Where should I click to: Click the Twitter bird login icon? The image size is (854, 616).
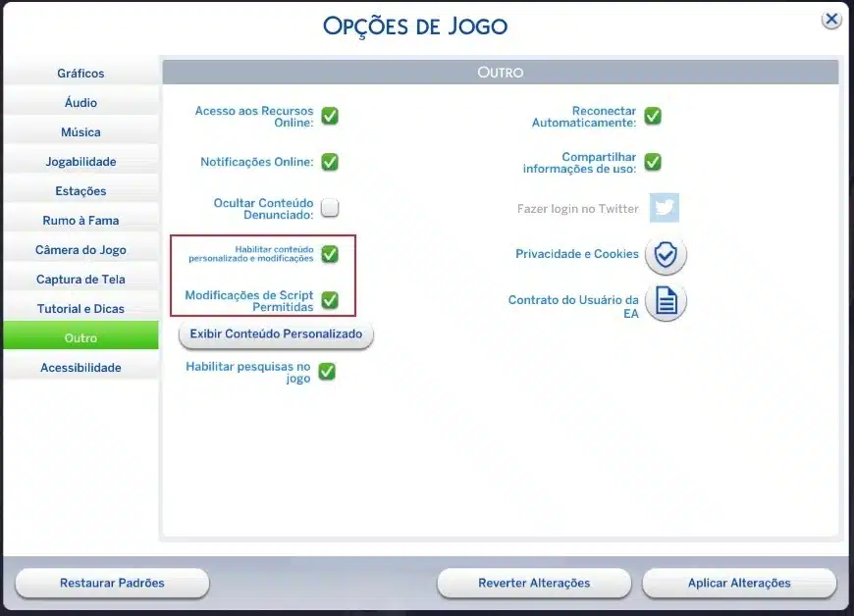pyautogui.click(x=666, y=207)
